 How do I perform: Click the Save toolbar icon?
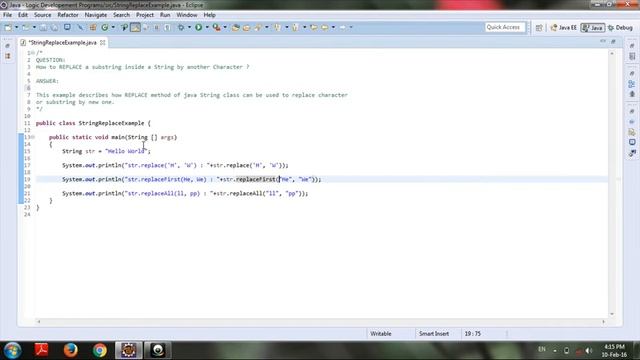(x=43, y=27)
